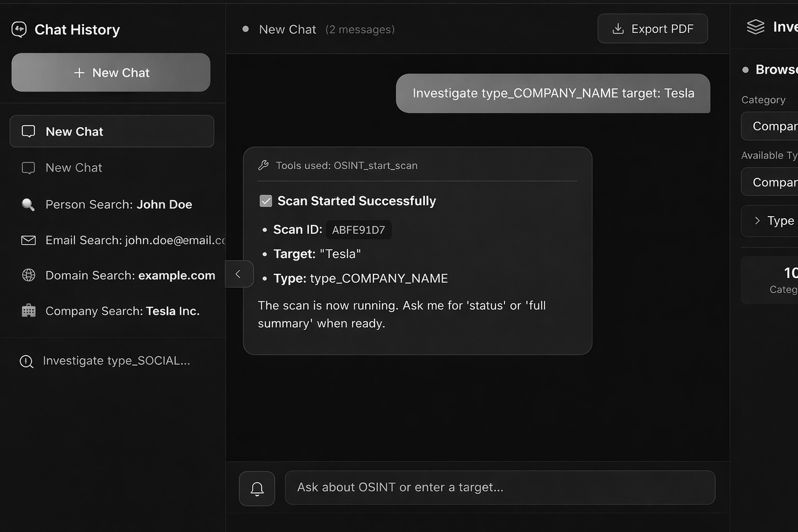Viewport: 798px width, 532px height.
Task: Click the download icon inside Export PDF
Action: pos(618,29)
